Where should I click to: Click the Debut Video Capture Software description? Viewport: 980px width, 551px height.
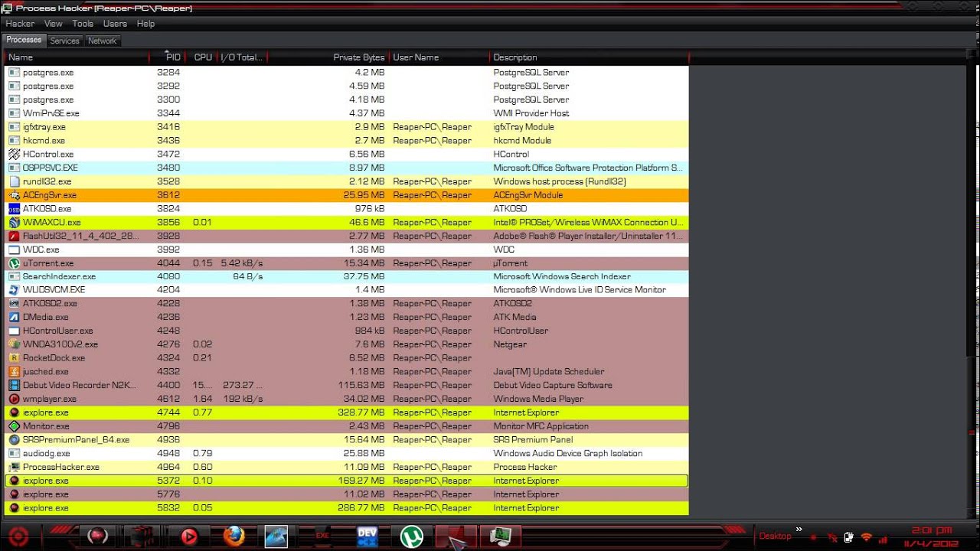coord(553,386)
